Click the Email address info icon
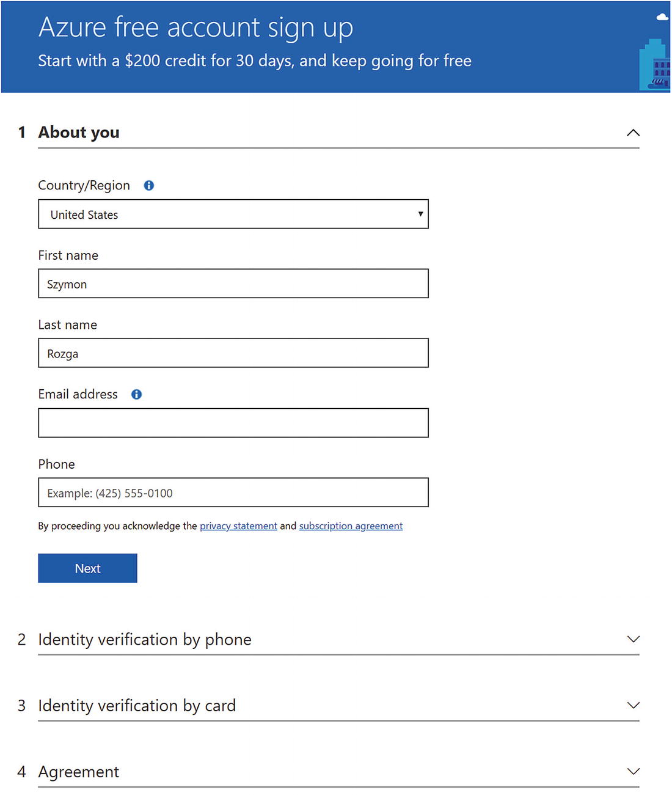 [x=136, y=395]
